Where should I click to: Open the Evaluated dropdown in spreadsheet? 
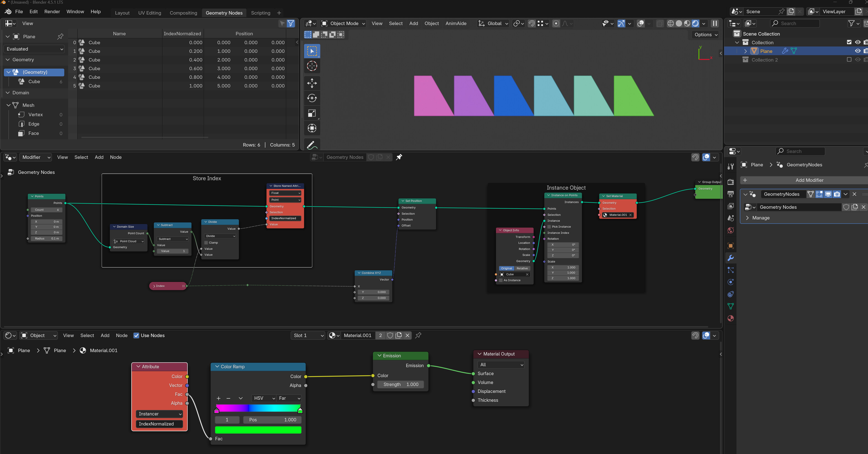34,49
